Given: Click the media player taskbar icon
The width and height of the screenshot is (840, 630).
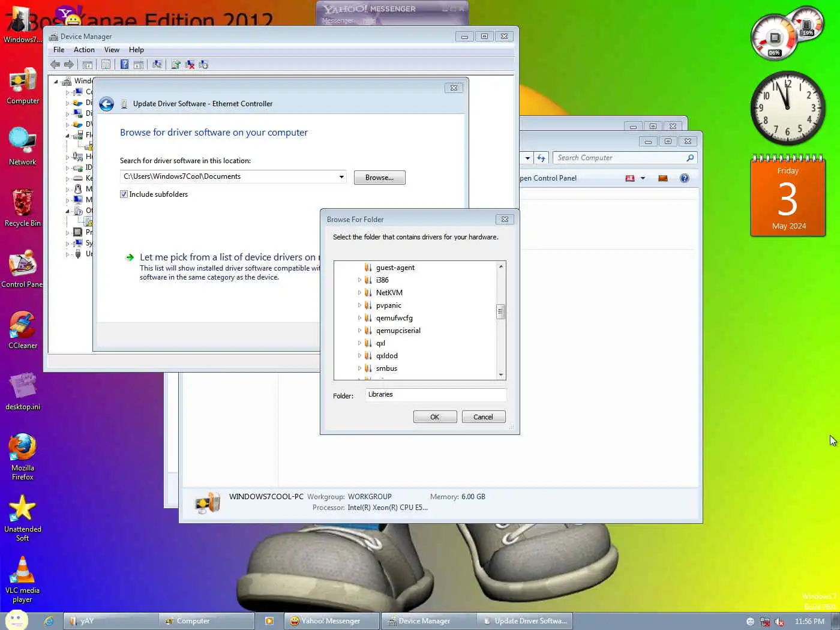Looking at the screenshot, I should click(x=269, y=621).
